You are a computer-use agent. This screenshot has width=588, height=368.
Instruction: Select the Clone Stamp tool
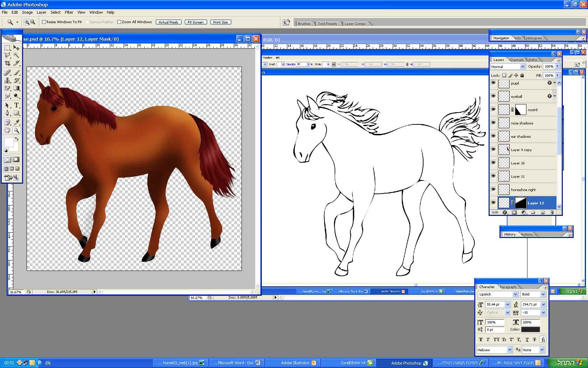click(x=7, y=80)
